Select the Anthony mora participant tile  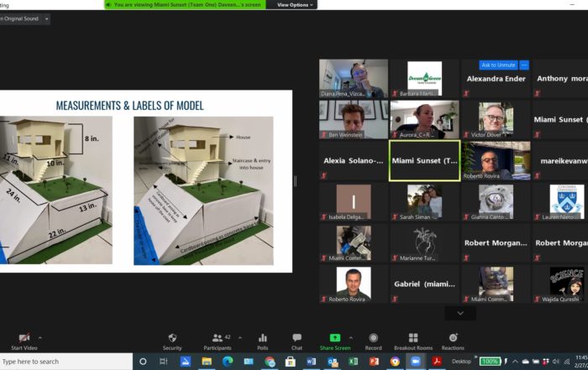click(560, 79)
